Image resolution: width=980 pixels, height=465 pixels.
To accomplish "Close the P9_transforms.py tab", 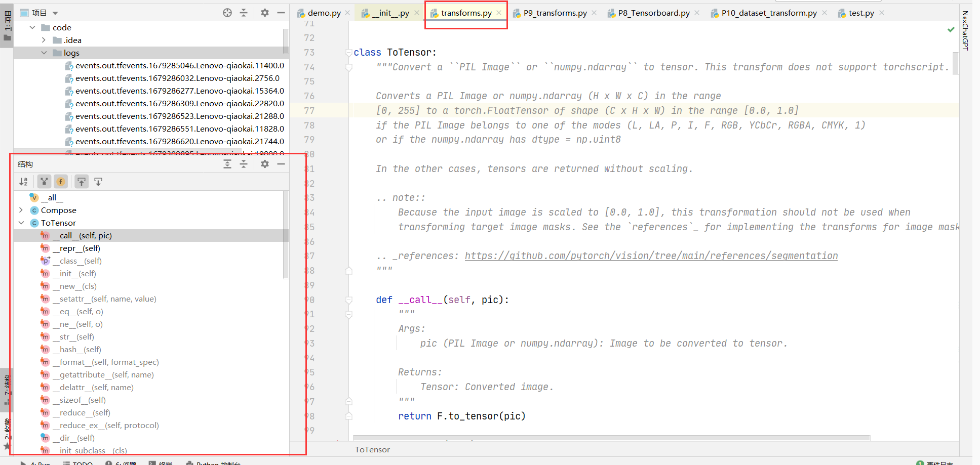I will (x=594, y=13).
